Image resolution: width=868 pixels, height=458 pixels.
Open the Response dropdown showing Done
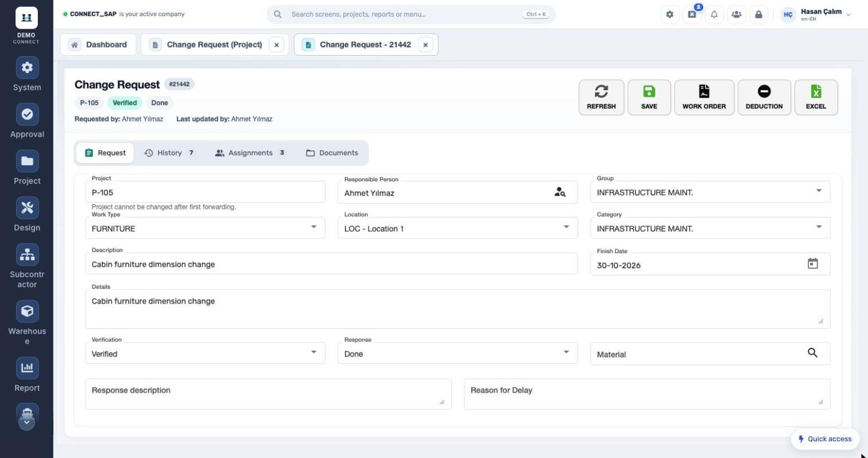click(x=458, y=353)
